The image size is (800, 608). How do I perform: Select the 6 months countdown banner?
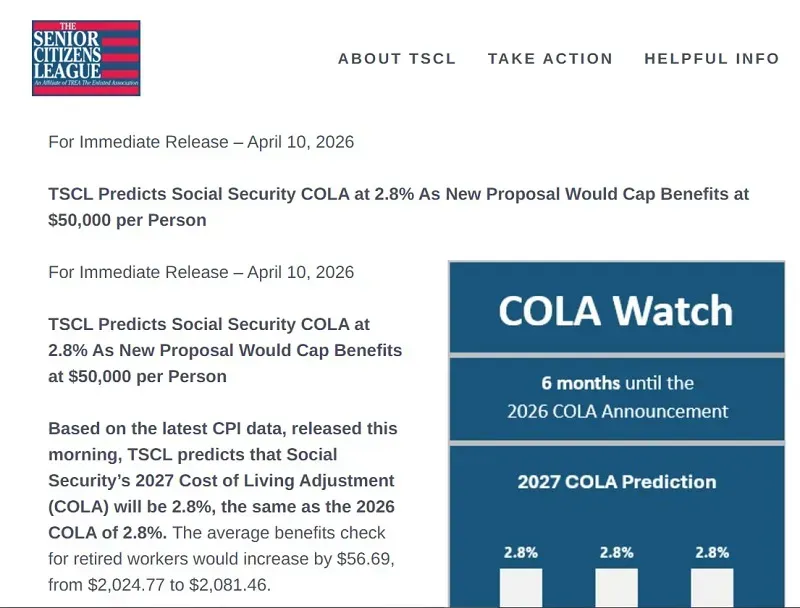pos(616,395)
